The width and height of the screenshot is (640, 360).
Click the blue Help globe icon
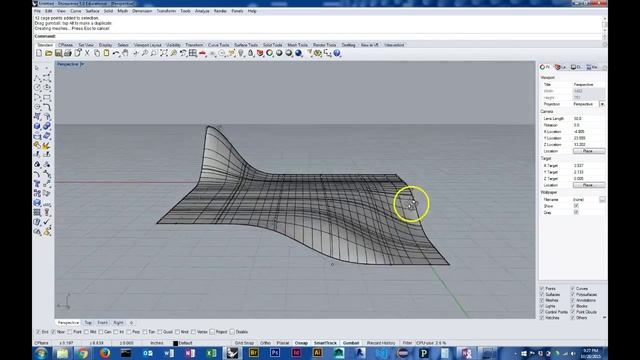pos(337,53)
